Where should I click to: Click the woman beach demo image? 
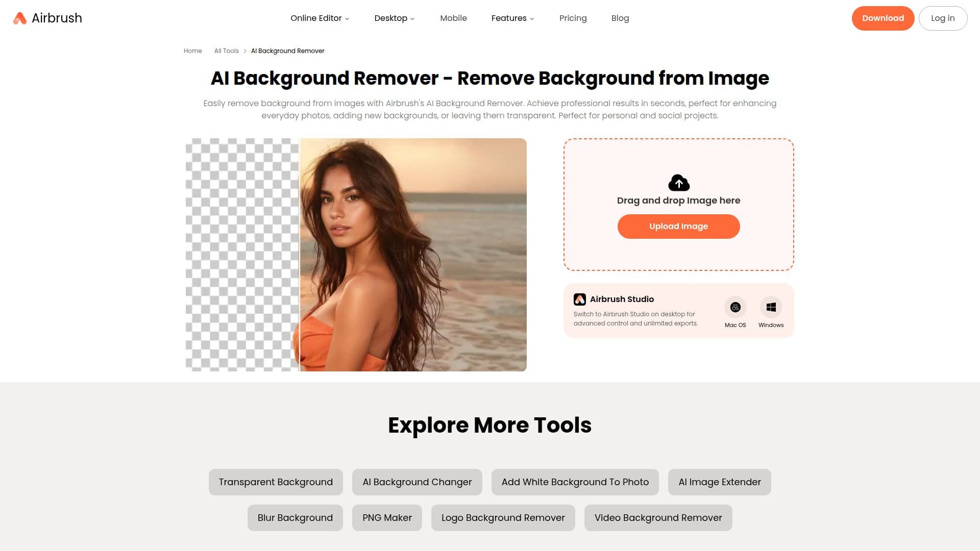(356, 255)
